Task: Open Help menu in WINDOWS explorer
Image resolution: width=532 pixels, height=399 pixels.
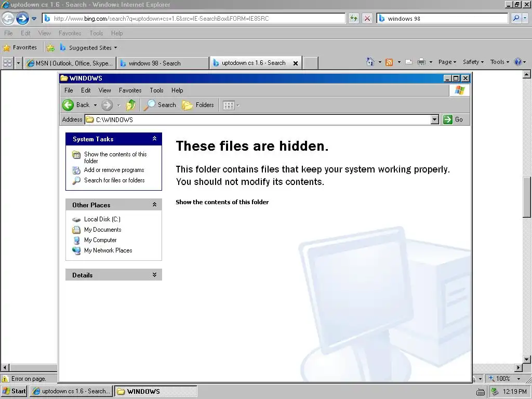Action: pyautogui.click(x=177, y=90)
